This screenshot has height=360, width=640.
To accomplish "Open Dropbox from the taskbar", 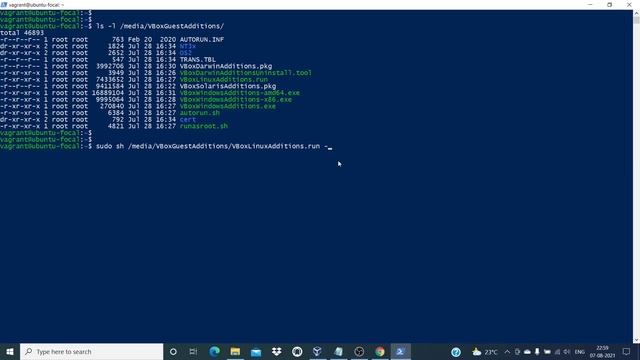I will coord(276,351).
